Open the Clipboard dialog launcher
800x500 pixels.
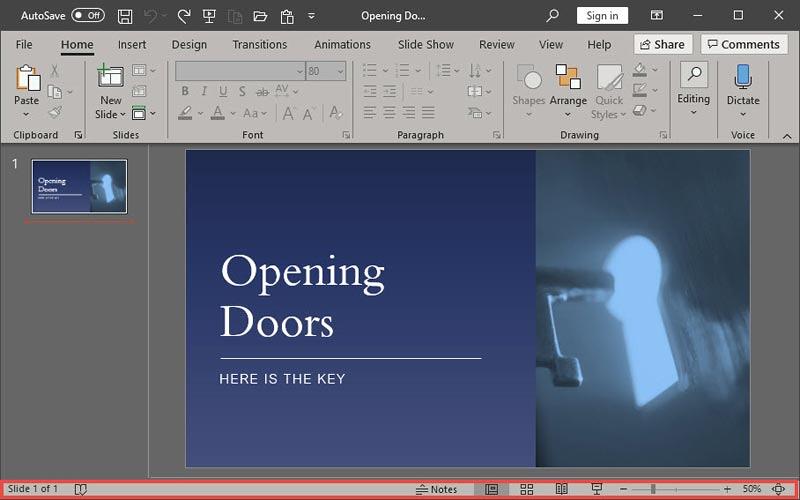point(78,135)
